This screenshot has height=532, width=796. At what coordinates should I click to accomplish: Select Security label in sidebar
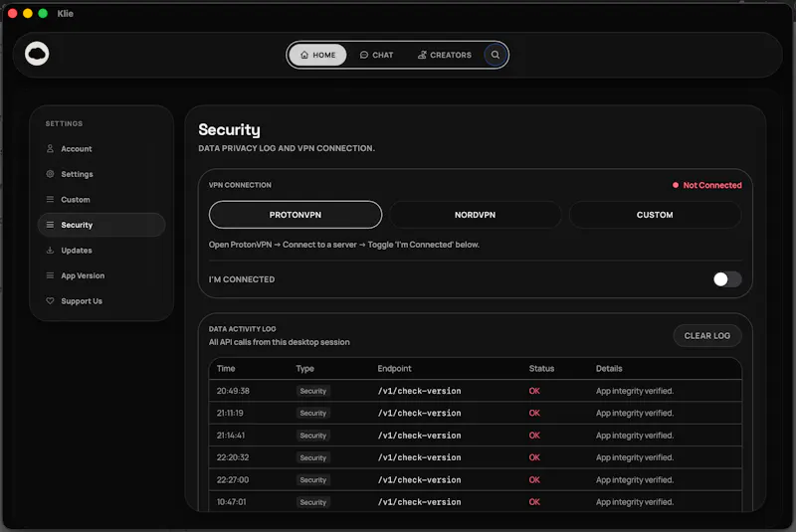click(77, 225)
